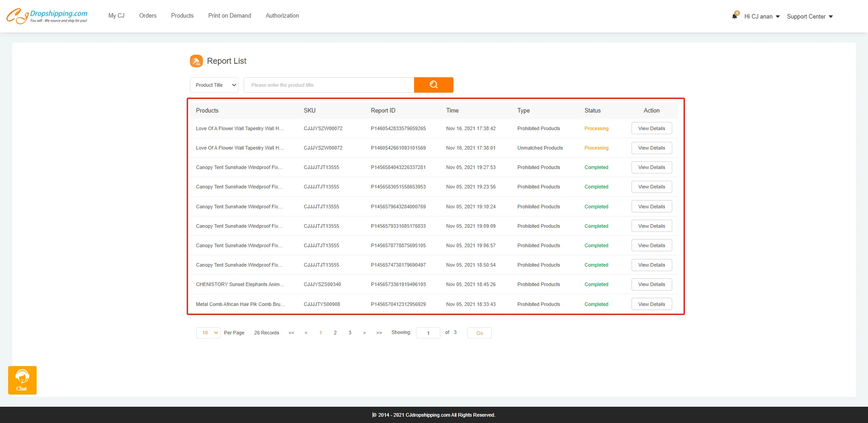Go to next page arrow
Image resolution: width=868 pixels, height=423 pixels.
pos(364,333)
